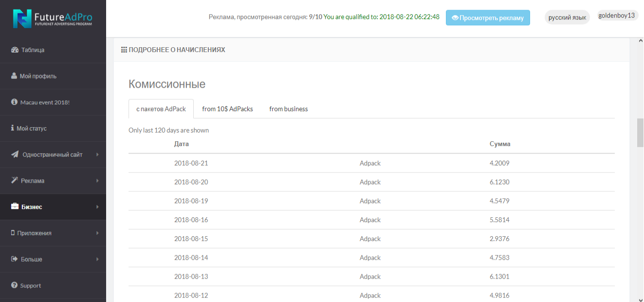Open the from business tab
Image resolution: width=644 pixels, height=302 pixels.
coord(288,109)
